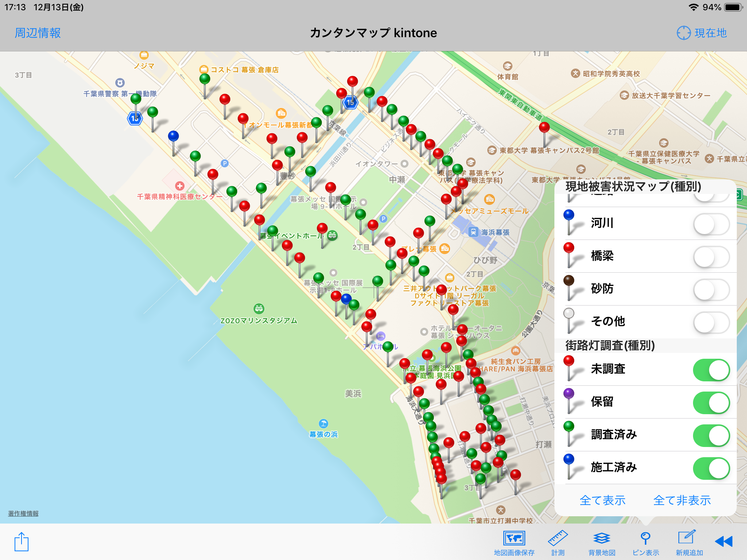Screen dimensions: 747x560
Task: Toggle 橋梁 pin visibility switch
Action: 711,257
